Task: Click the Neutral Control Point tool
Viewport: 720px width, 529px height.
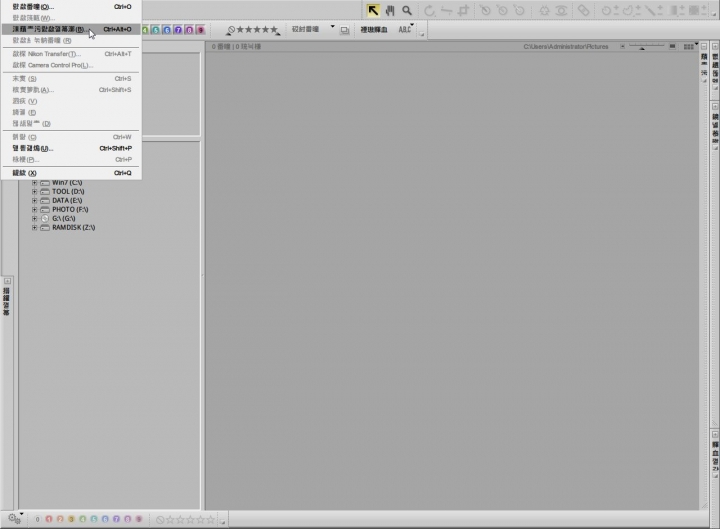Action: click(x=502, y=11)
